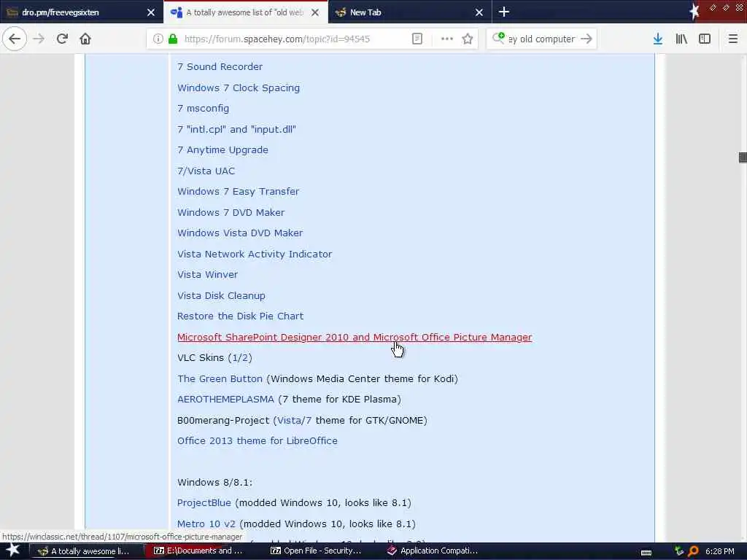
Task: Open the taskbar Start star button
Action: 13,551
